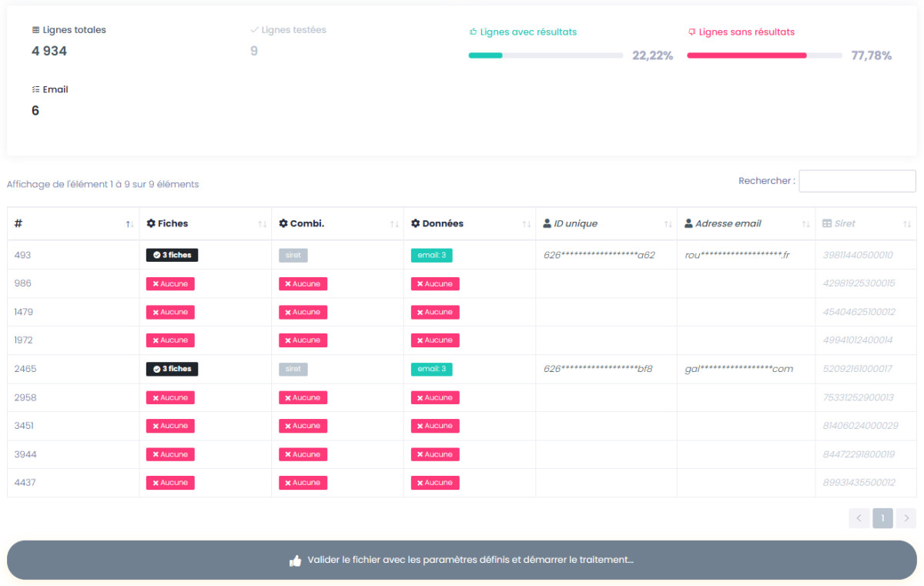The width and height of the screenshot is (924, 586).
Task: Sort the table by # column arrows
Action: point(129,224)
